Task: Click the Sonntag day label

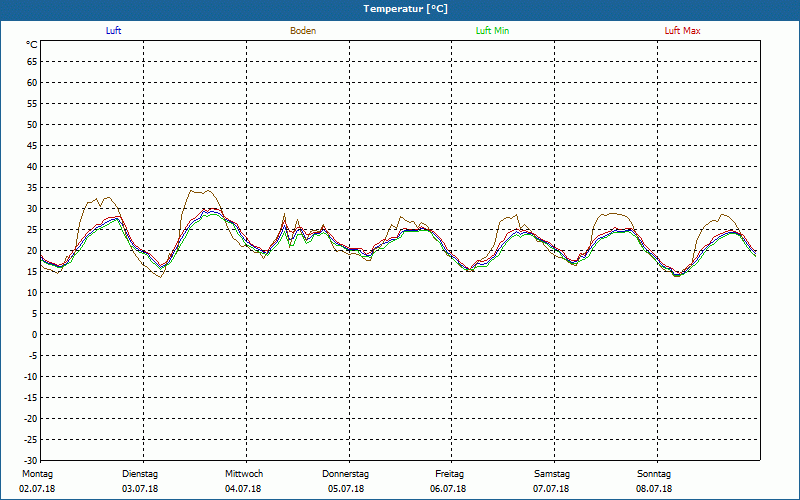Action: (x=654, y=474)
